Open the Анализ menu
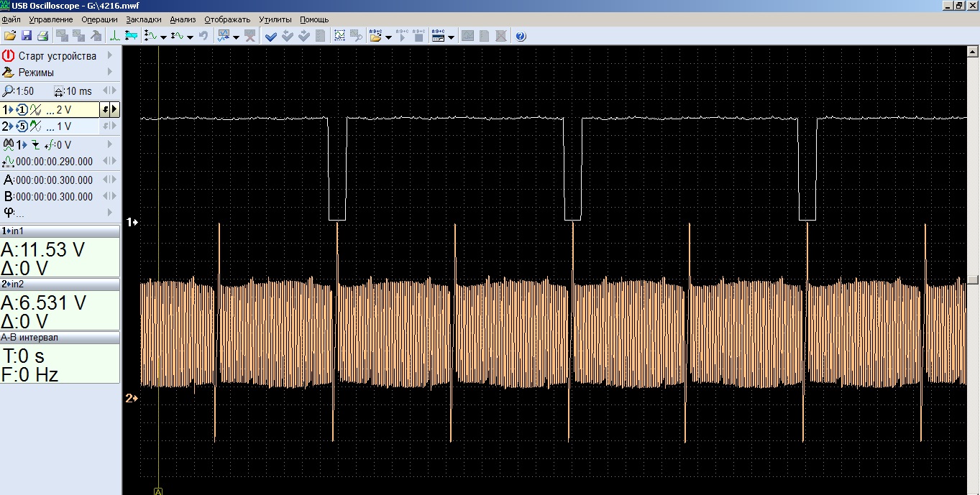The image size is (980, 495). [x=183, y=19]
